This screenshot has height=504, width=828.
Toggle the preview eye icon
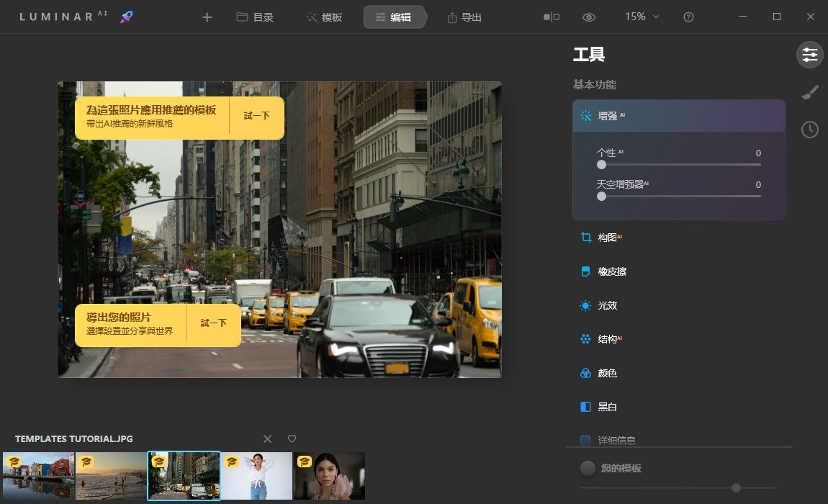589,17
